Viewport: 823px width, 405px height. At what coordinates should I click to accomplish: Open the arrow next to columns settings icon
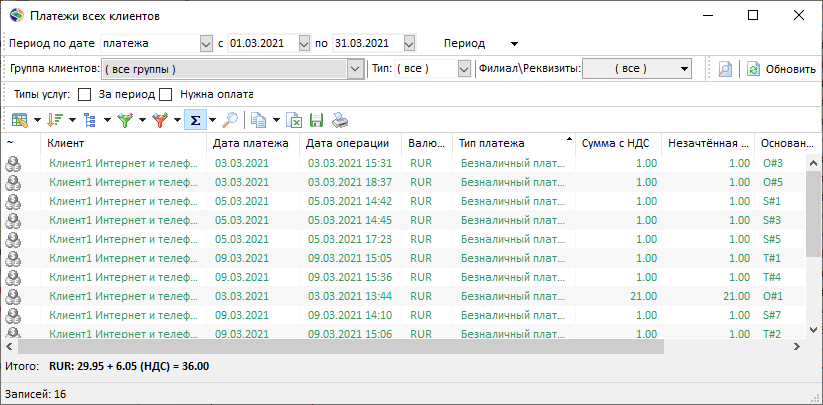pyautogui.click(x=37, y=121)
